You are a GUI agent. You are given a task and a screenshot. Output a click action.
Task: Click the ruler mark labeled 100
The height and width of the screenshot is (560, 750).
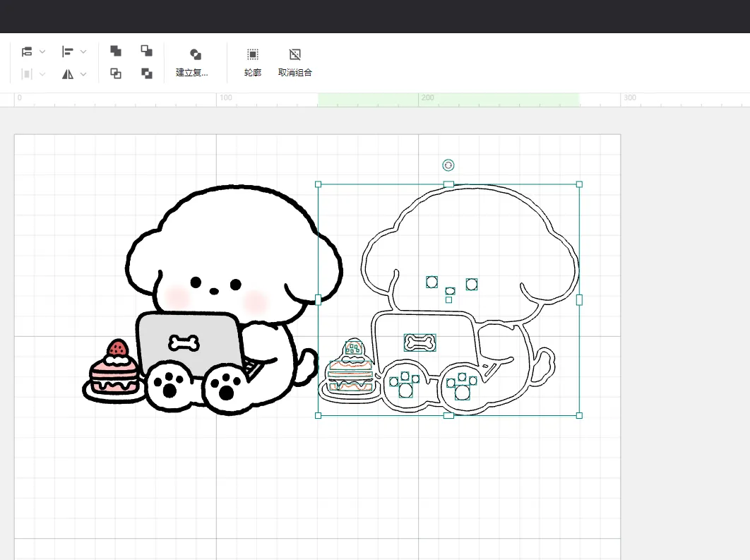[226, 97]
